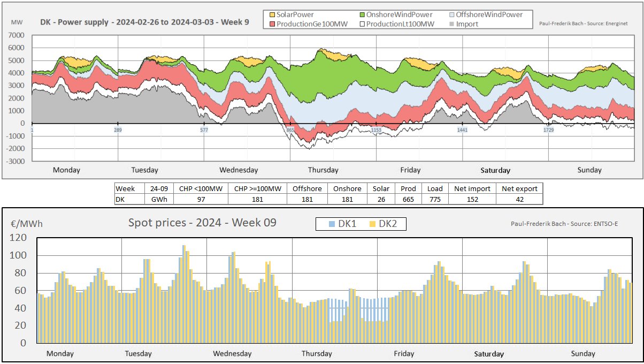Click the Spot prices chart title
Screen dimensions: 644x364
click(x=202, y=222)
